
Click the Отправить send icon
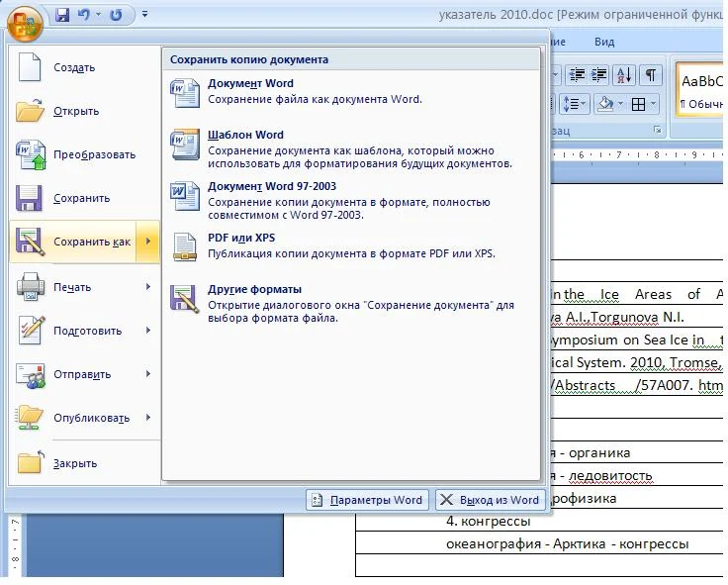tap(31, 375)
